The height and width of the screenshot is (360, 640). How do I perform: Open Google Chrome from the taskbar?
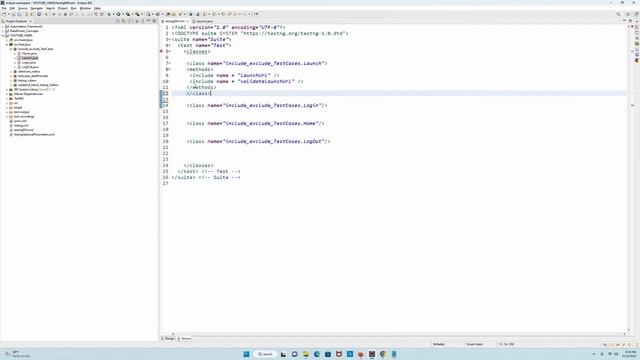coord(383,354)
